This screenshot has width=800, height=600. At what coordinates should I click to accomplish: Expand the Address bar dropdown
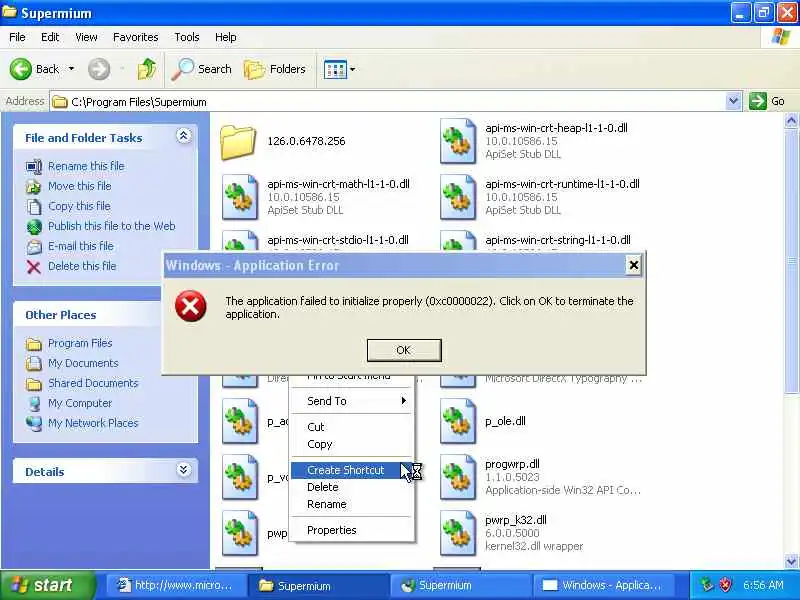tap(733, 102)
